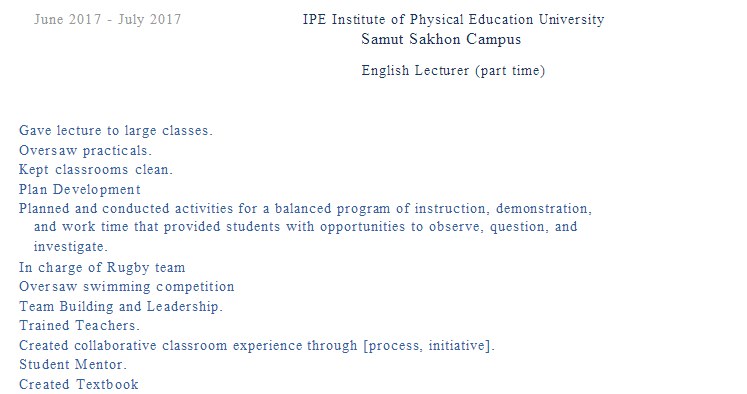This screenshot has height=394, width=747.
Task: Click the Team Building and Leadership line
Action: coord(121,306)
